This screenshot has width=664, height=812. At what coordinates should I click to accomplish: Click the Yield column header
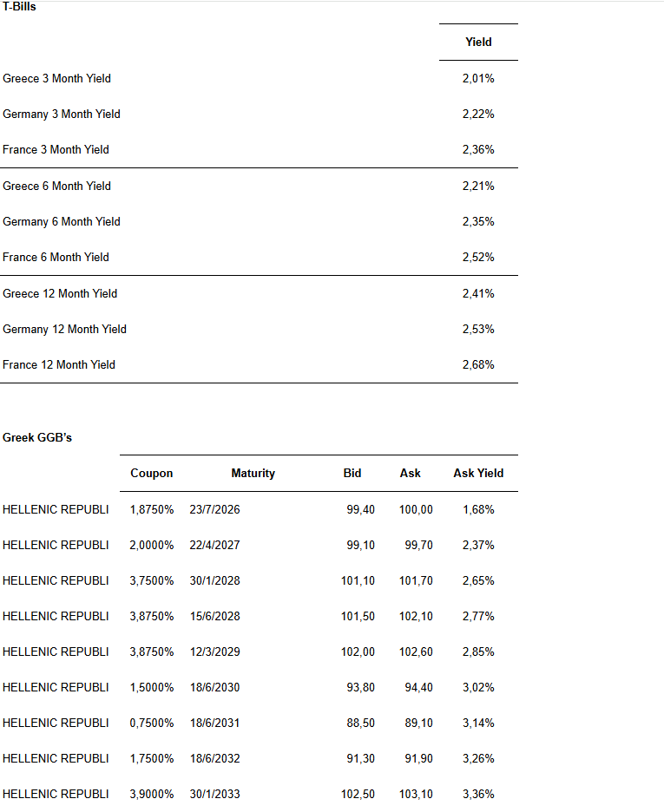tap(478, 42)
